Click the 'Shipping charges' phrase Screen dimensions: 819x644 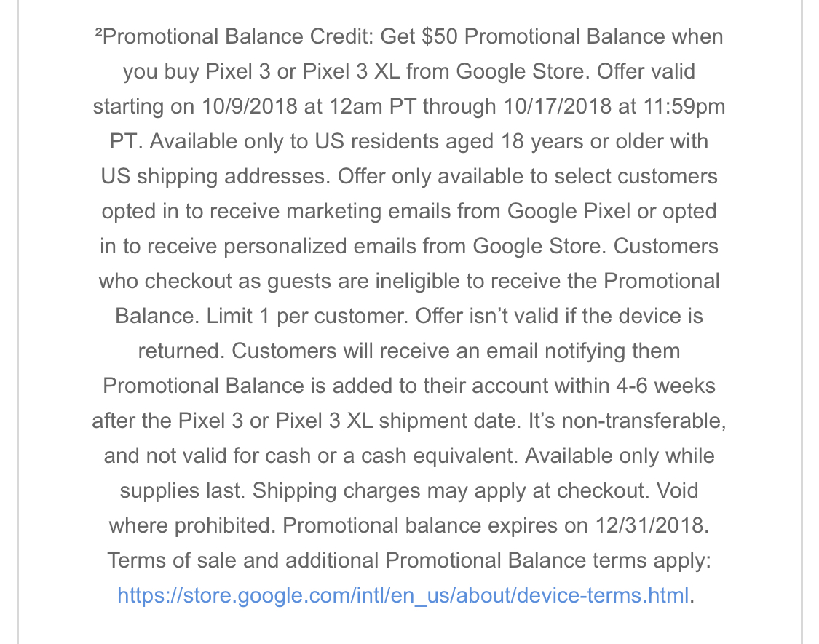pyautogui.click(x=336, y=491)
